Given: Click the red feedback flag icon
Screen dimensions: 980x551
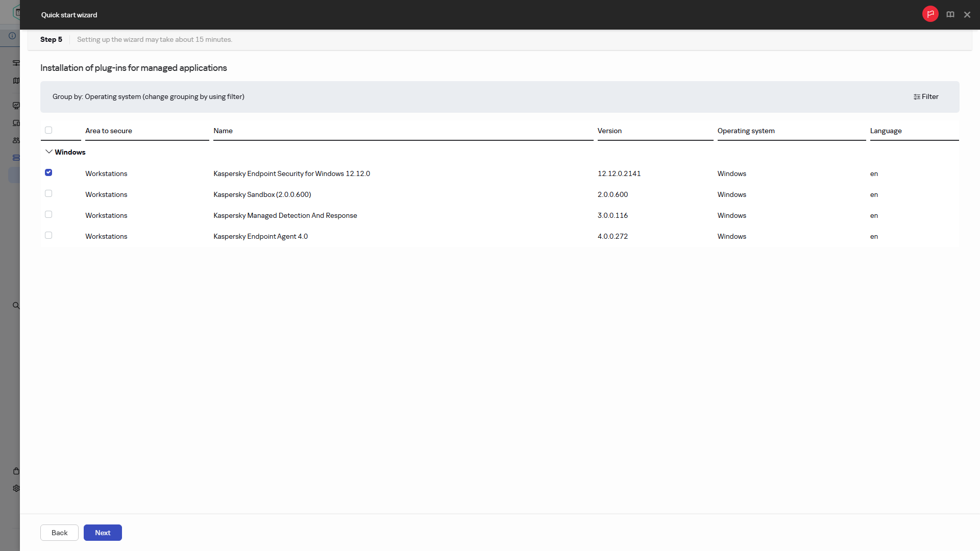Looking at the screenshot, I should pyautogui.click(x=930, y=14).
